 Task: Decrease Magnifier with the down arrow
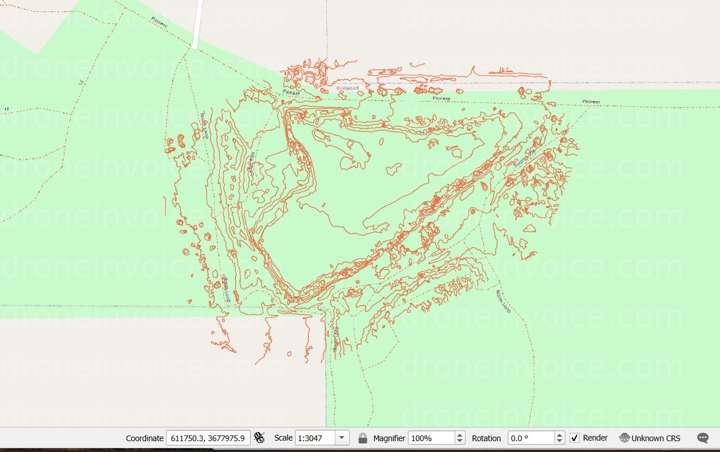click(x=460, y=441)
